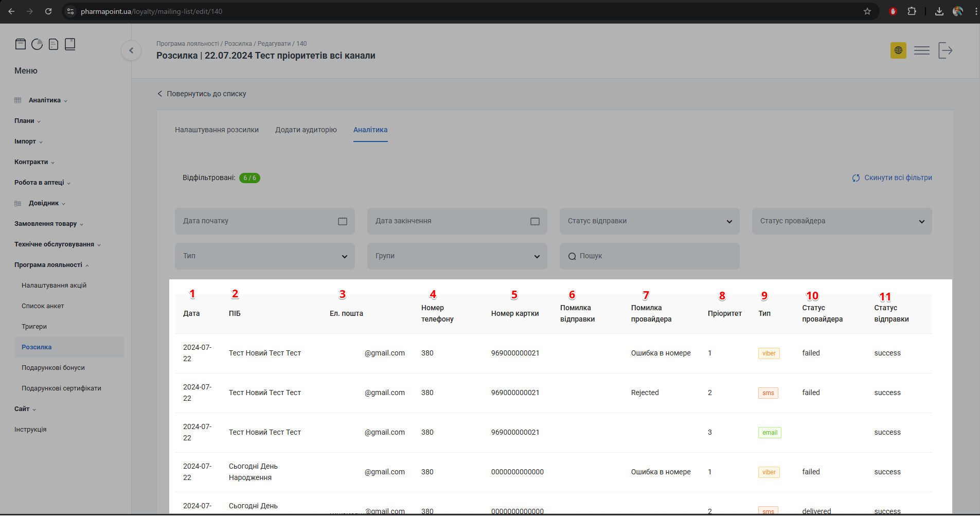Reload the page with refresh icon

48,11
